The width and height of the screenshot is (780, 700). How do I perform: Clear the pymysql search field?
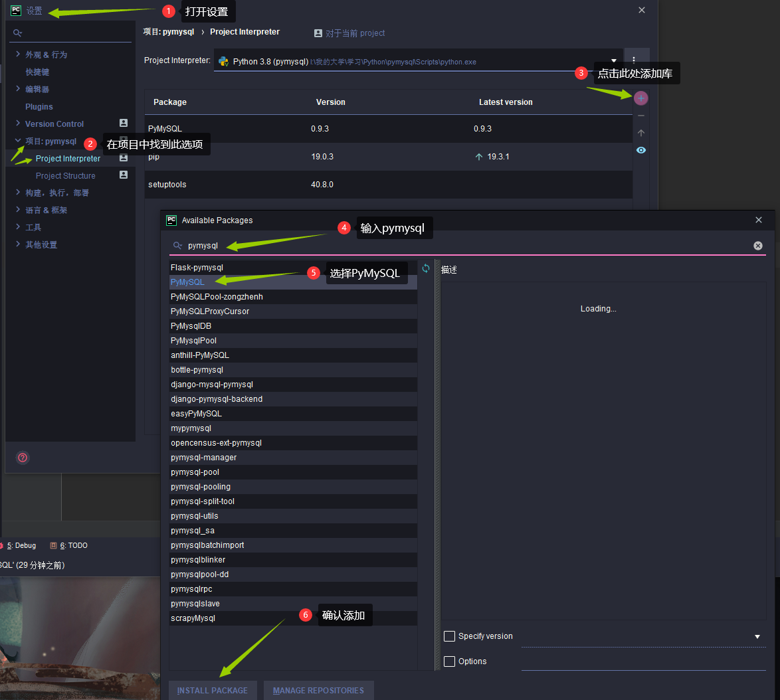[757, 246]
